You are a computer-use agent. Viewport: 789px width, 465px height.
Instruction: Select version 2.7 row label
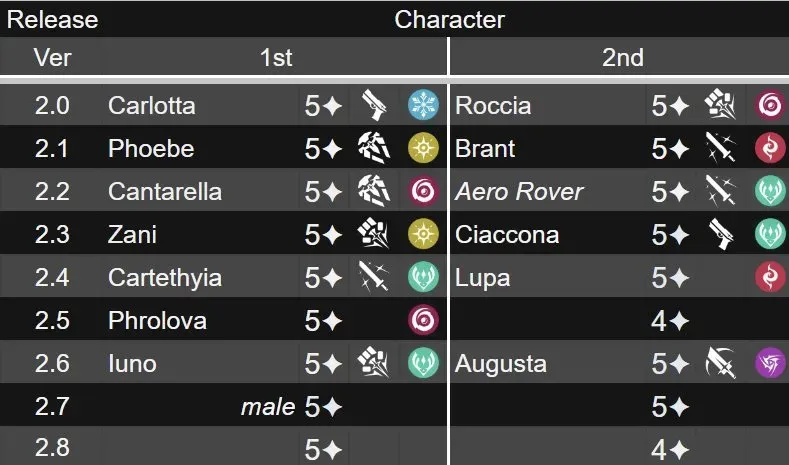click(x=52, y=406)
